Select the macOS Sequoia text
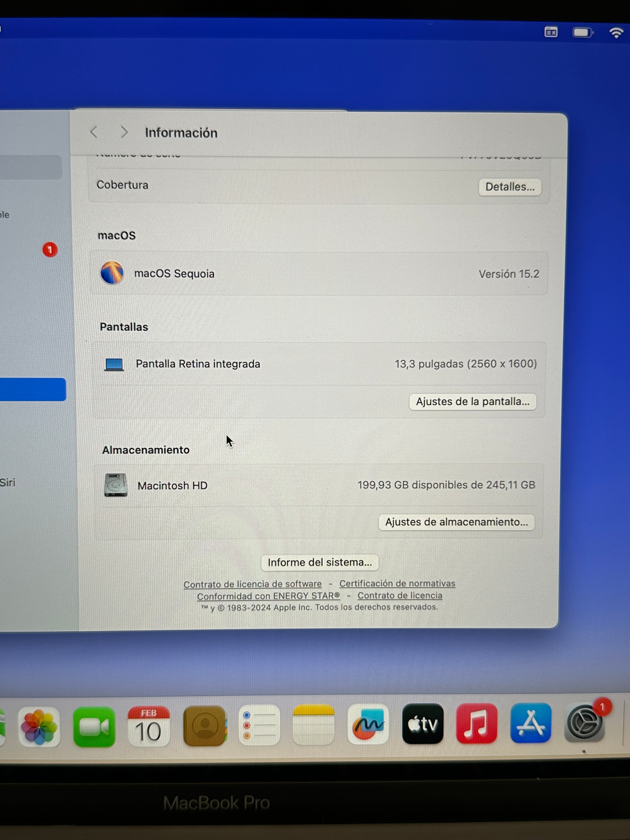 pyautogui.click(x=174, y=273)
